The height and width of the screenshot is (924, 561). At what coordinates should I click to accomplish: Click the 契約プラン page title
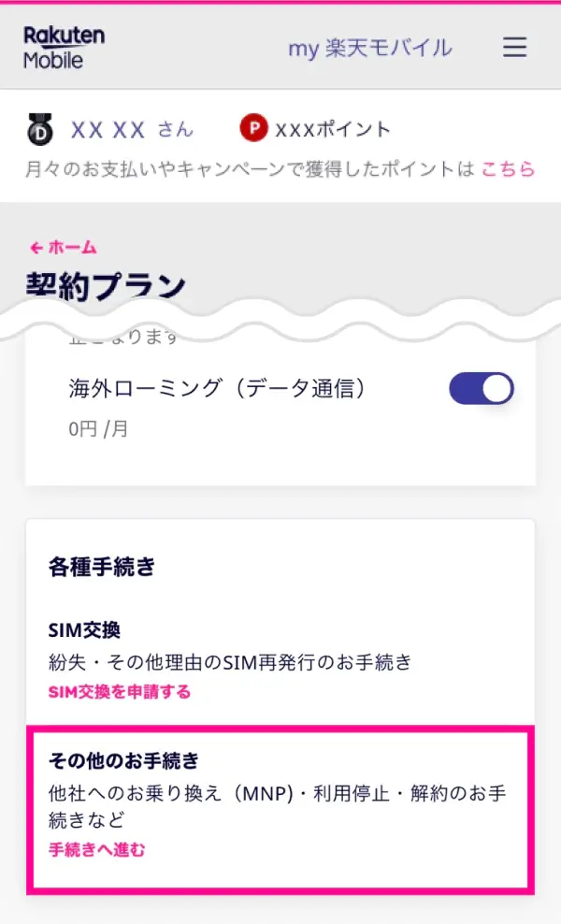click(x=103, y=285)
